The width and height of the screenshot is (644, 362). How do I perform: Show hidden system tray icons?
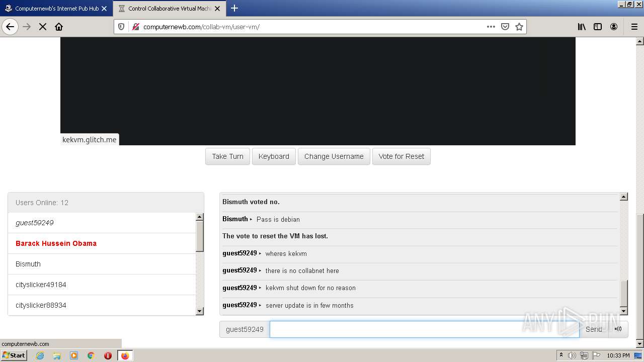tap(561, 355)
